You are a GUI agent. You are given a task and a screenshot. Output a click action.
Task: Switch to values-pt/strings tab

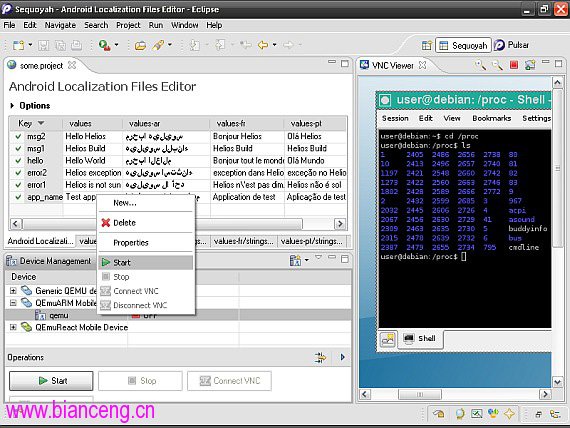click(312, 241)
